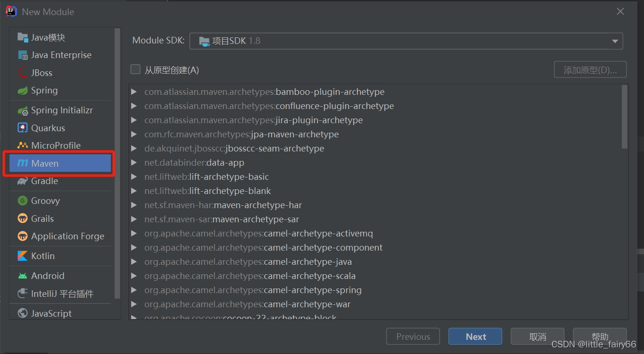The width and height of the screenshot is (644, 354).
Task: Choose JavaScript module type
Action: pos(60,313)
